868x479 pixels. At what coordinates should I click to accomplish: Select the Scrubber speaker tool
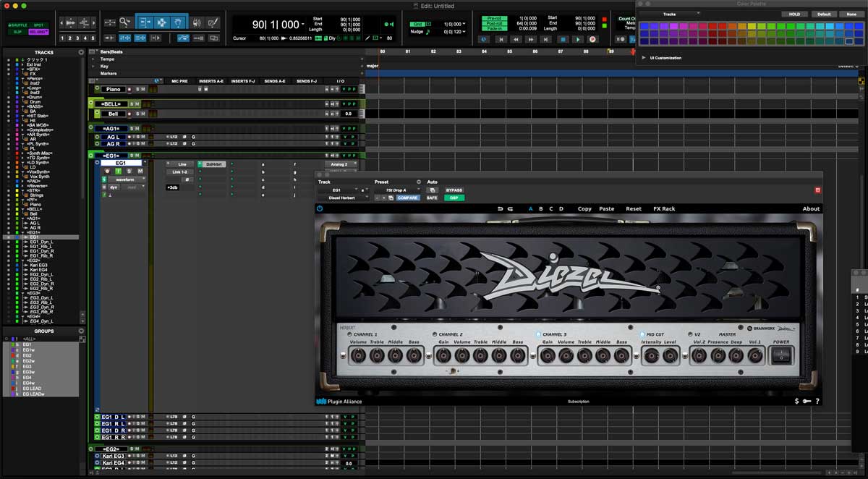[x=197, y=22]
